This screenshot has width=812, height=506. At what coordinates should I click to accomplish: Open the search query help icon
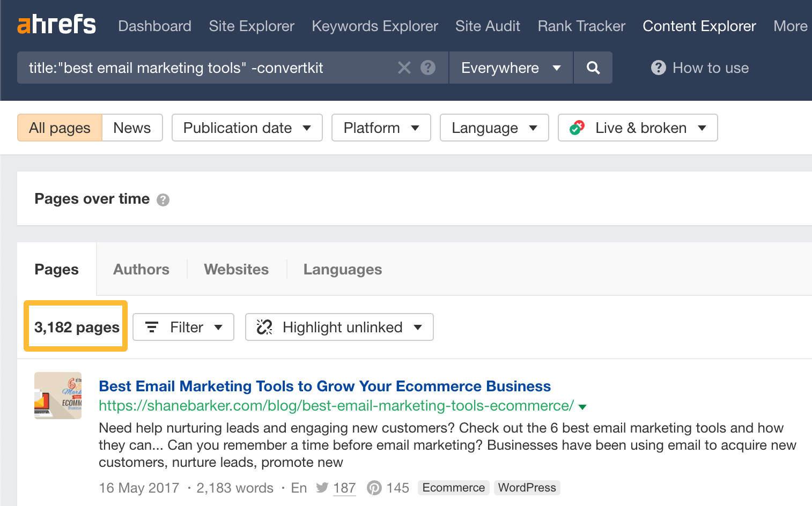(x=427, y=68)
